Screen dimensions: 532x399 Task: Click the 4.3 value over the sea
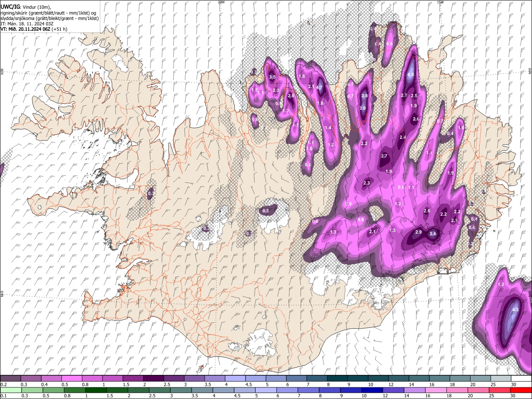pos(515,310)
